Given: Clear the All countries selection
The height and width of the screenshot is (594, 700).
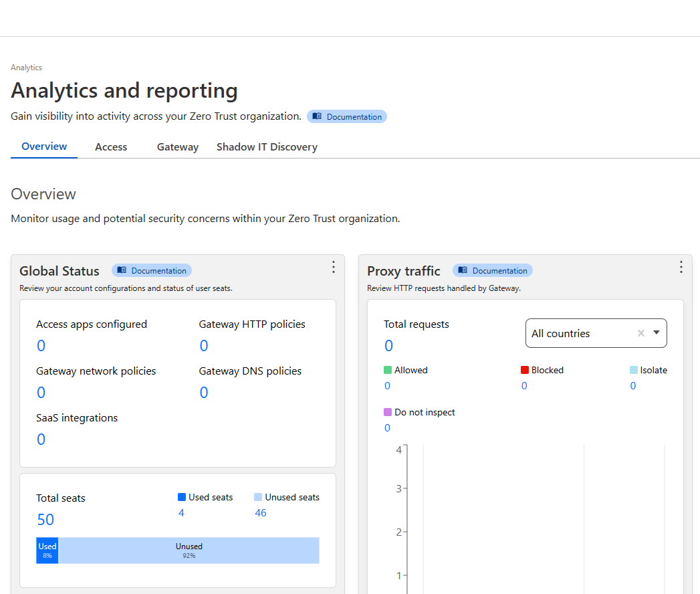Looking at the screenshot, I should coord(641,333).
